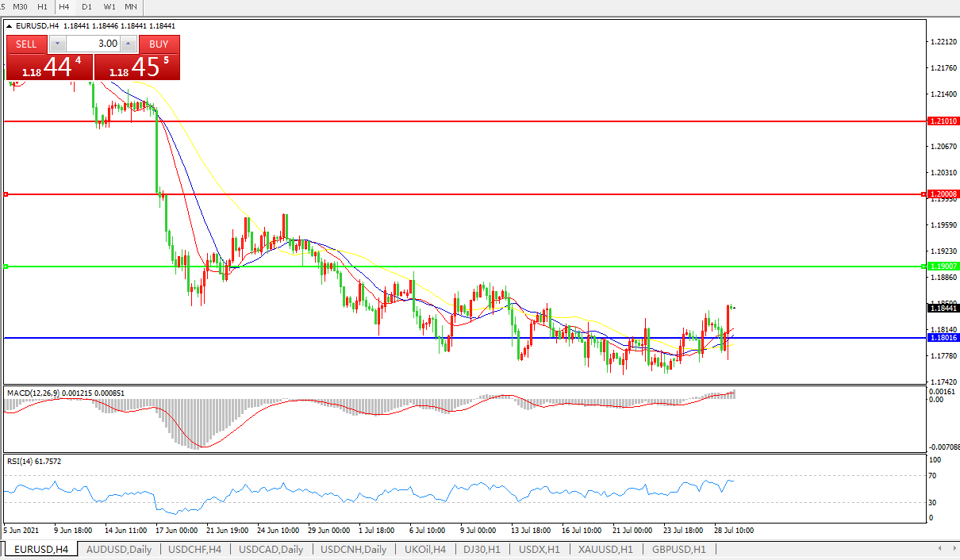Screen dimensions: 960x560
Task: Select the D1 daily timeframe
Action: pos(86,7)
